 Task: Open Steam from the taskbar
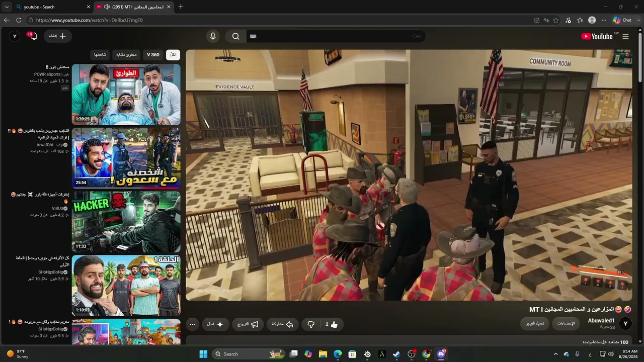[397, 354]
